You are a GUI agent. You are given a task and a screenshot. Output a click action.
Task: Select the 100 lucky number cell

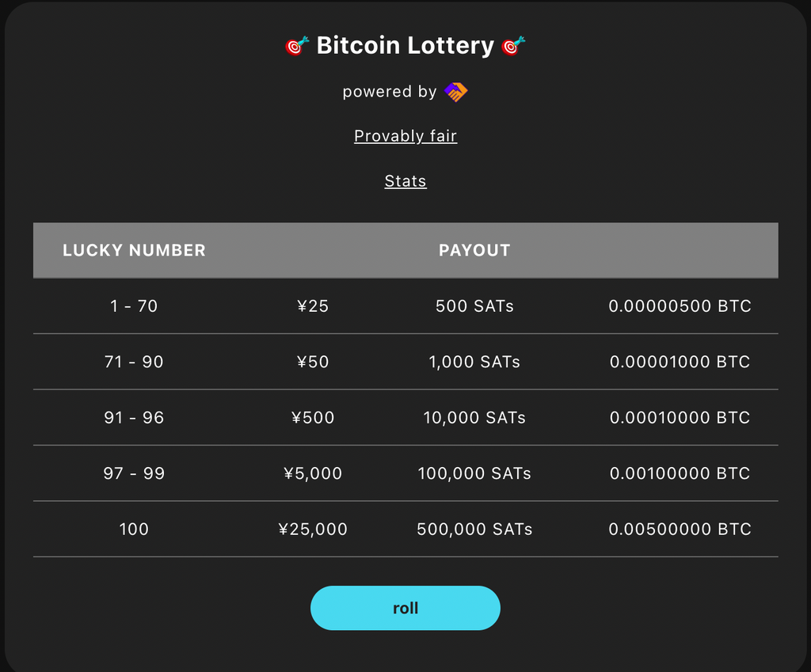pos(134,530)
